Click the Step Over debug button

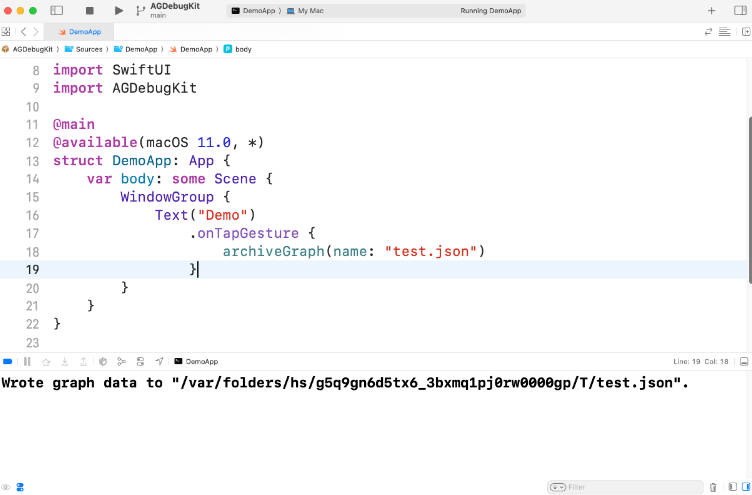pyautogui.click(x=46, y=361)
